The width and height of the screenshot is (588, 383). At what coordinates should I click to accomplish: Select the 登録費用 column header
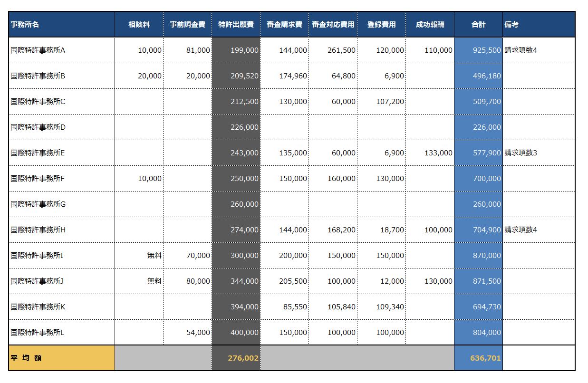[x=381, y=25]
